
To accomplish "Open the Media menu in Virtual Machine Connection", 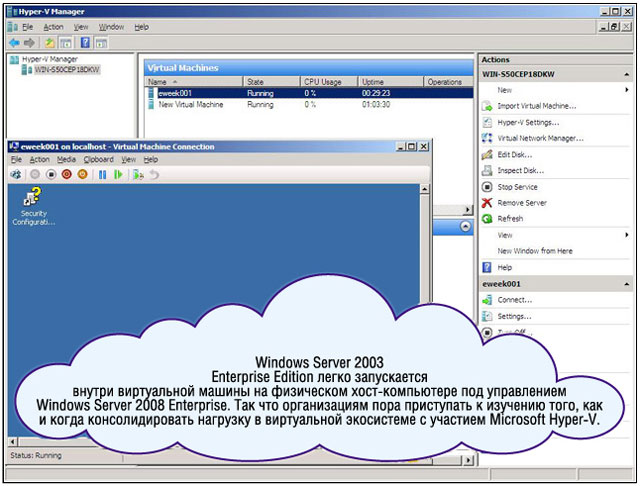I will [x=66, y=160].
